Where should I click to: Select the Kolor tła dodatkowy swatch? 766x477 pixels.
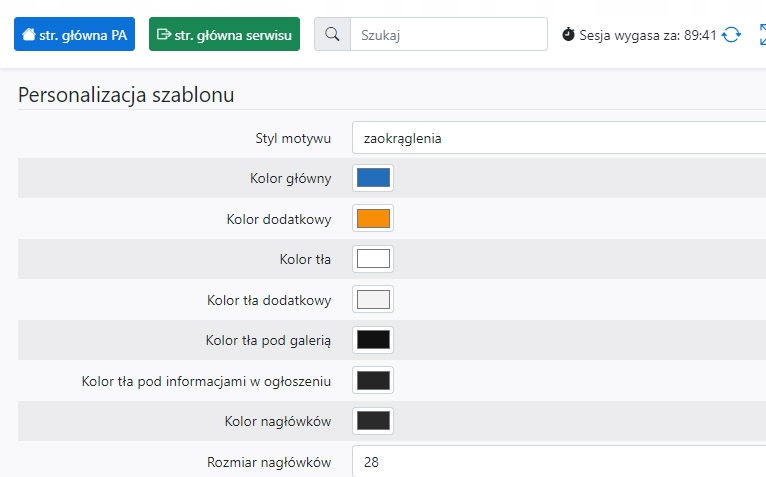pos(373,299)
